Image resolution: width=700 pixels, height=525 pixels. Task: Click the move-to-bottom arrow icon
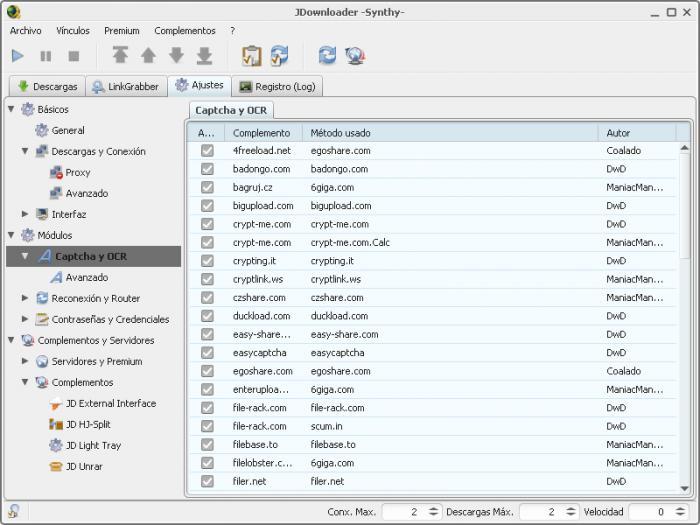tap(204, 56)
